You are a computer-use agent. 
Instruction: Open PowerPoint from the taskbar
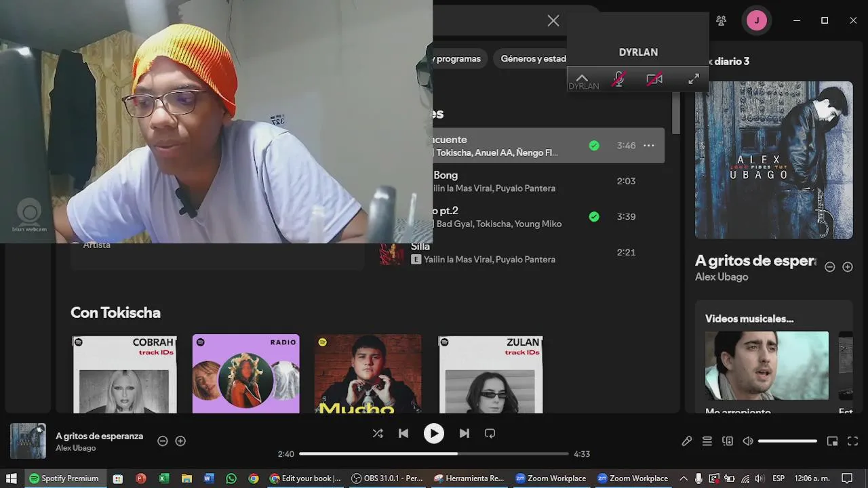pos(141,479)
